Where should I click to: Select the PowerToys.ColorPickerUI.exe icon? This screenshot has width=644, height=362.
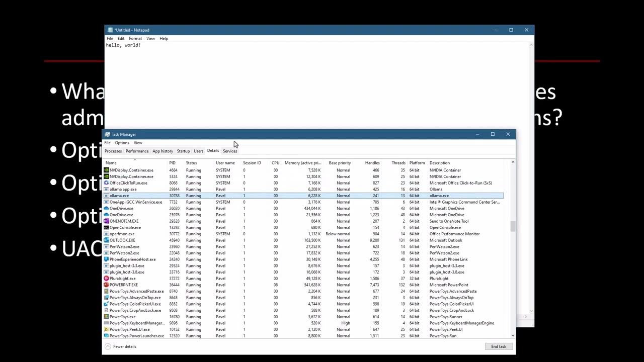[x=106, y=304]
